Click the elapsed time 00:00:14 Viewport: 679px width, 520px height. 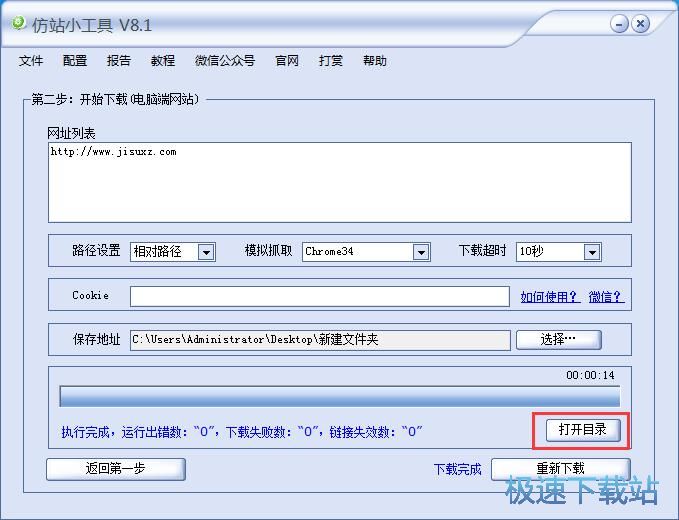click(590, 375)
